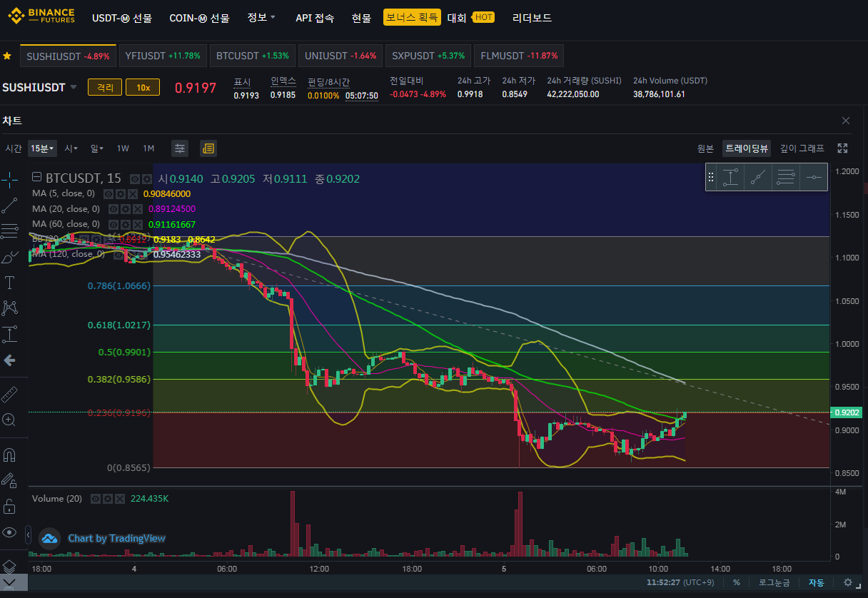
Task: Hide the MA 5 indicator
Action: (108, 193)
